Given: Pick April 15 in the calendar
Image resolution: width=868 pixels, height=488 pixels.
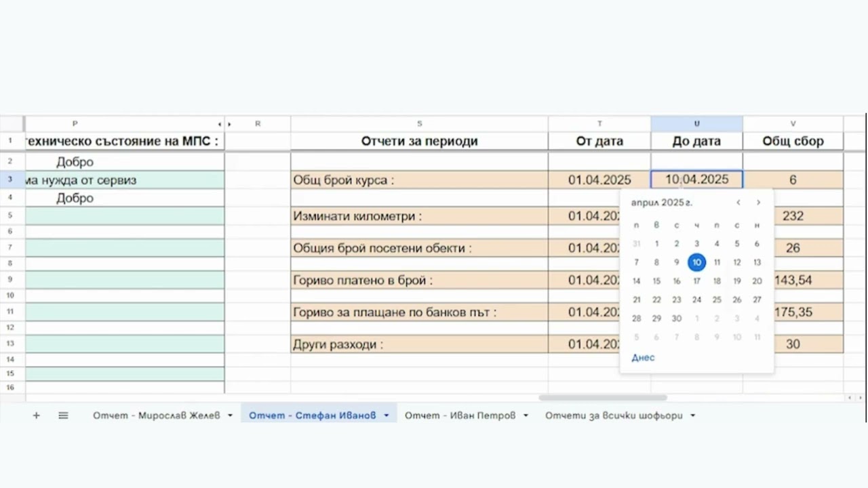Looking at the screenshot, I should click(656, 281).
